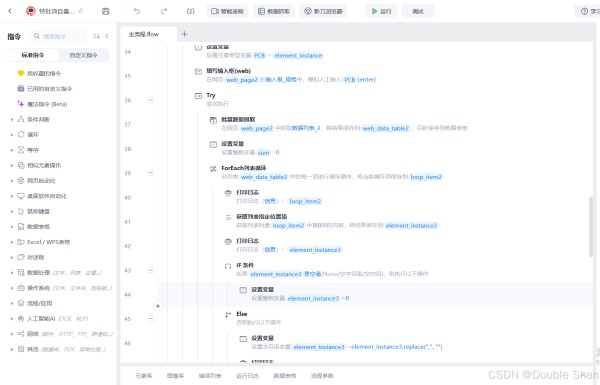Click the help question-mark button at the top right
Image resolution: width=600 pixels, height=385 pixels.
pyautogui.click(x=588, y=11)
